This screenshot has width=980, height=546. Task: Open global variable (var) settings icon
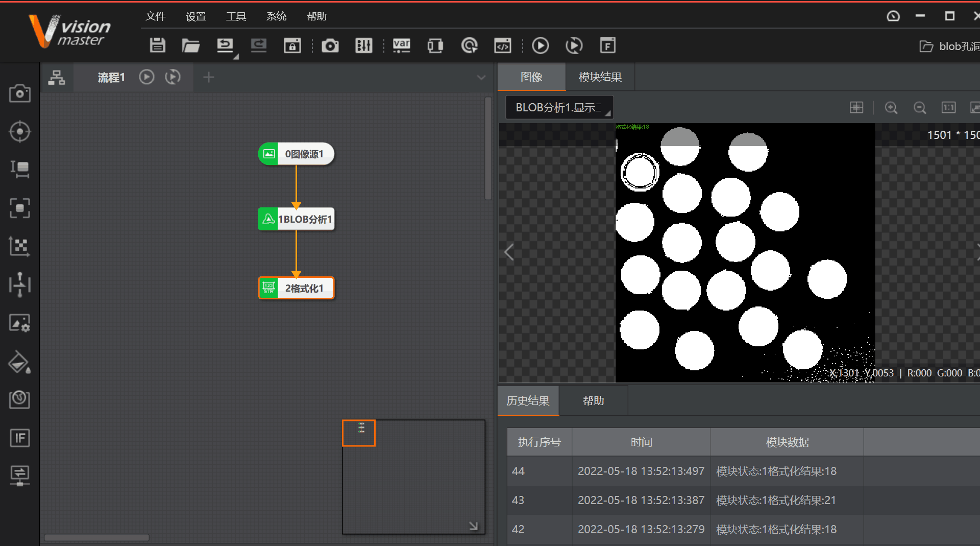point(401,45)
